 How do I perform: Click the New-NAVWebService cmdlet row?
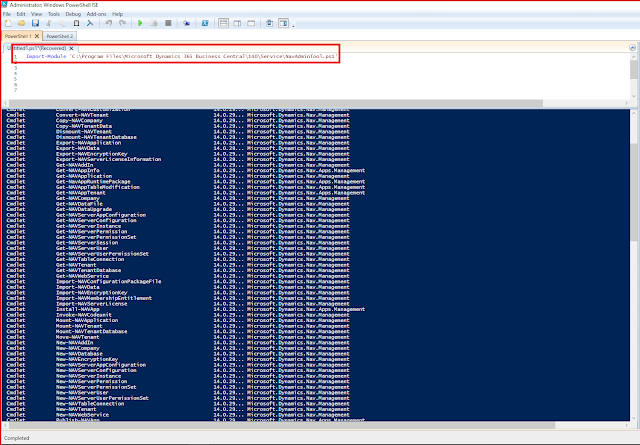click(178, 415)
